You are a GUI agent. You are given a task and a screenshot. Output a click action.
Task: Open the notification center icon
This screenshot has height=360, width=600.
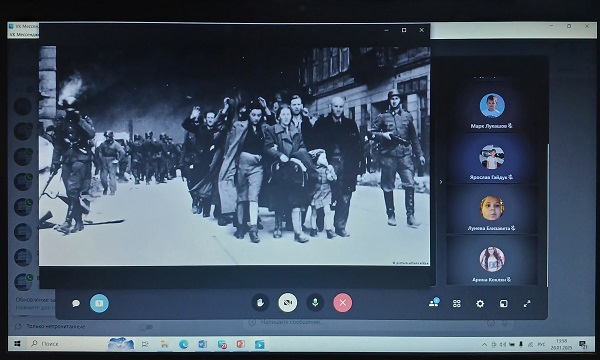point(583,344)
